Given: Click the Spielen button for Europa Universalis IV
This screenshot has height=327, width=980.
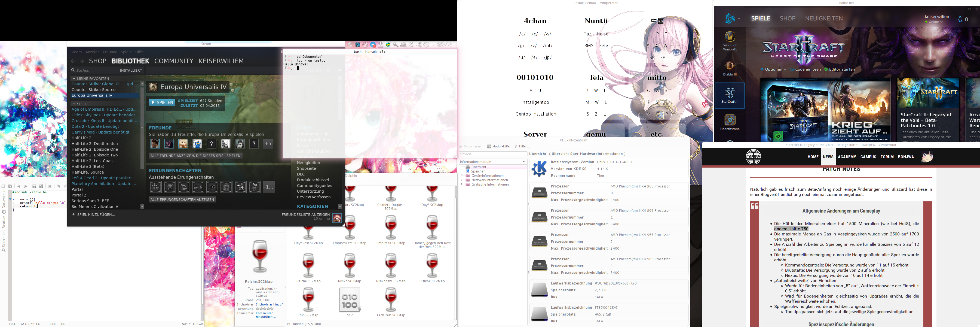Looking at the screenshot, I should coord(162,102).
